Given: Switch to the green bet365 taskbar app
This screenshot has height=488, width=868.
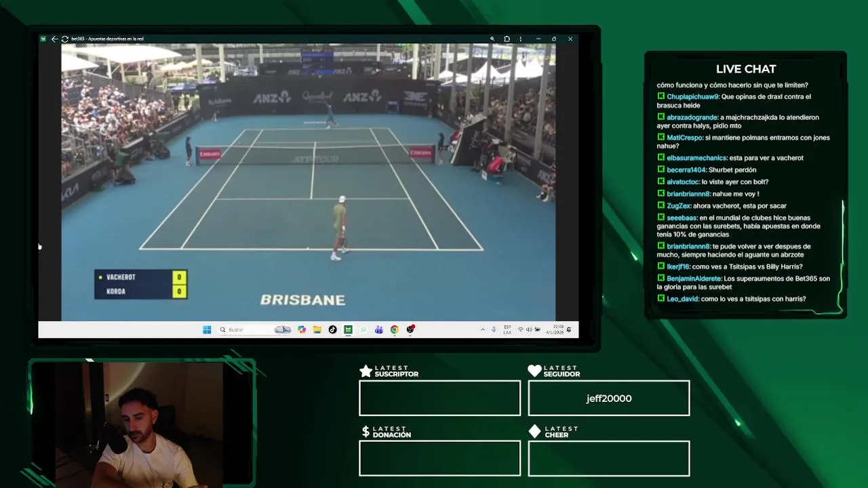Looking at the screenshot, I should point(348,329).
